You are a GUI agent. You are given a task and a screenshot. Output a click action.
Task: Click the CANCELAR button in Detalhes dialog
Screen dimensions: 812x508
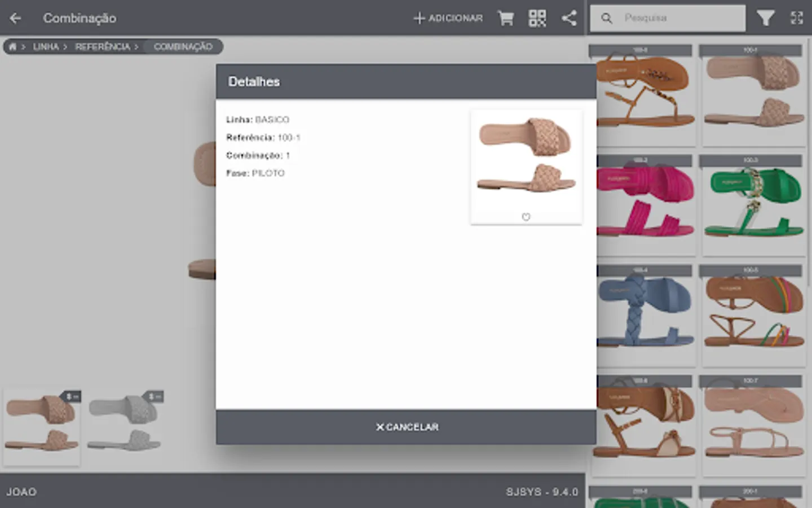pyautogui.click(x=406, y=427)
